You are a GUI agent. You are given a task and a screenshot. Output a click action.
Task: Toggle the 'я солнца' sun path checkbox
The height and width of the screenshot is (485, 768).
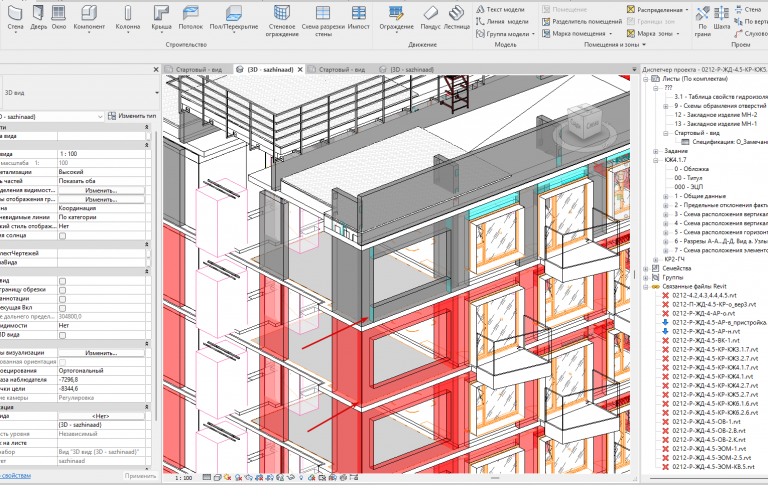pos(62,236)
